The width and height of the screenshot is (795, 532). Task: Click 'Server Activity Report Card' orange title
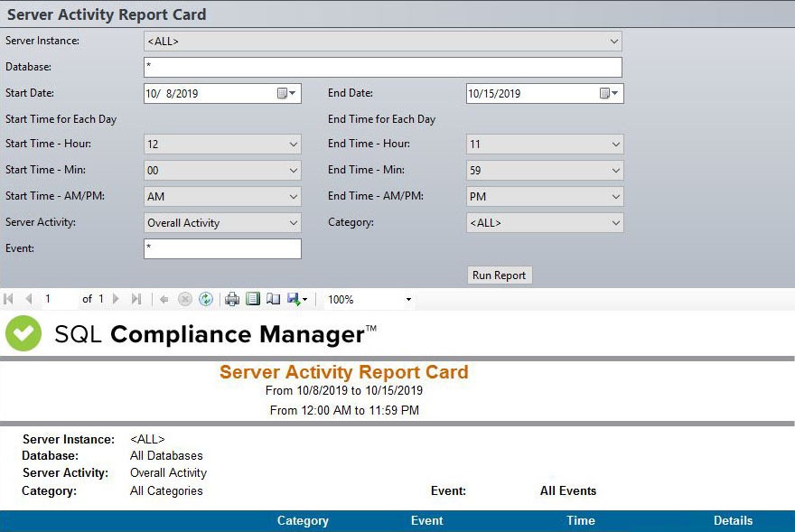[344, 372]
